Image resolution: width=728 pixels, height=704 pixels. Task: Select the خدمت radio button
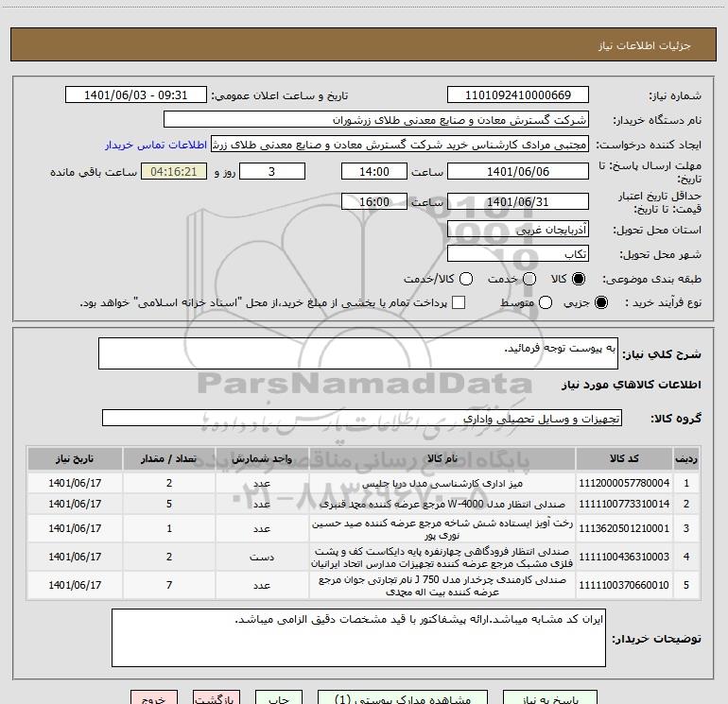[529, 279]
